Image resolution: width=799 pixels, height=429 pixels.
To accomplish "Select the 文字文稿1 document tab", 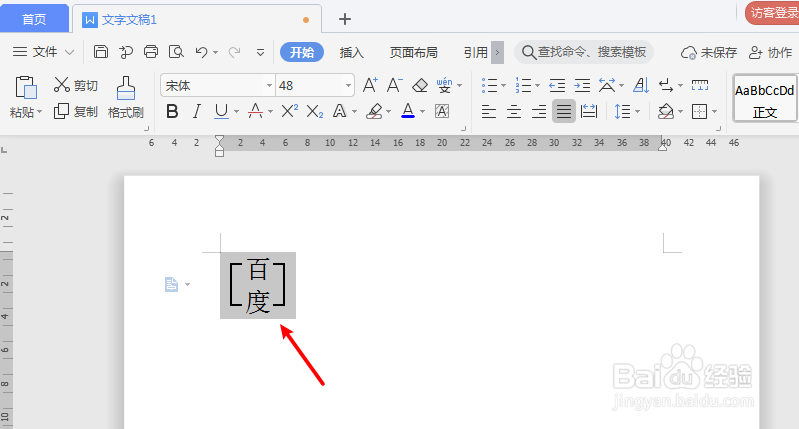I will 197,19.
